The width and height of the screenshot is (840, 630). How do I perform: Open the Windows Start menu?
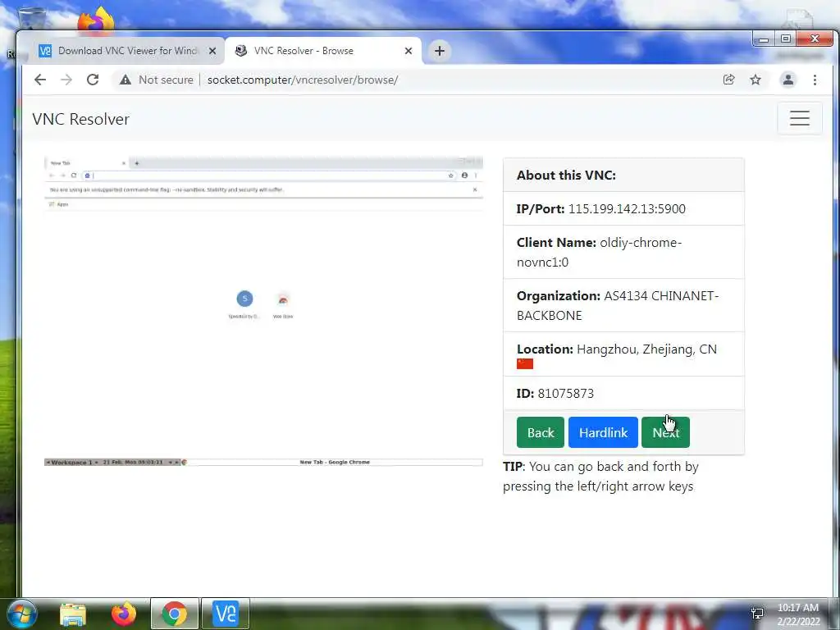(22, 614)
